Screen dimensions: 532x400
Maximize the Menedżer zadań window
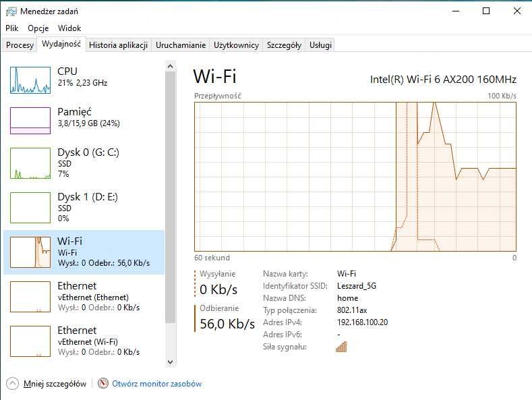tap(486, 11)
